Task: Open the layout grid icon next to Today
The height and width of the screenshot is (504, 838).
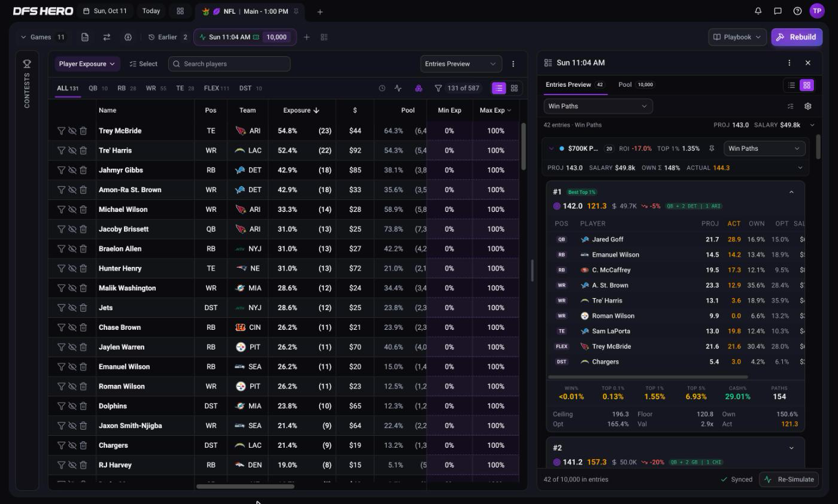Action: click(x=180, y=11)
